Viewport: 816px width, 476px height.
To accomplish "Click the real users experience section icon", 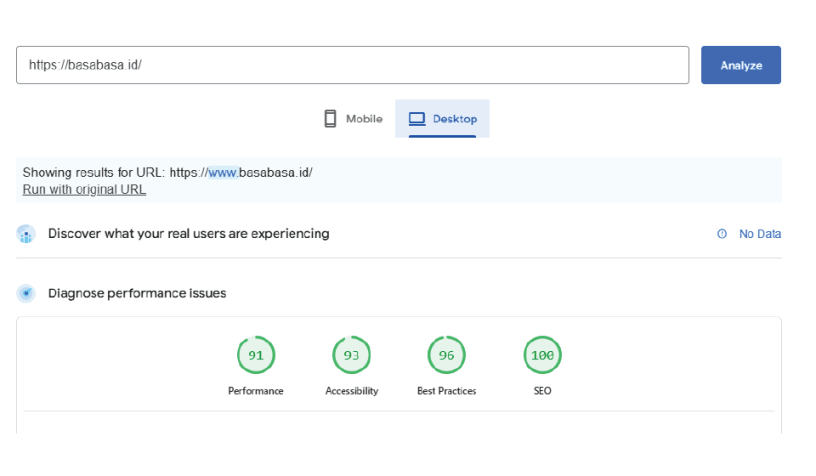I will [x=26, y=234].
